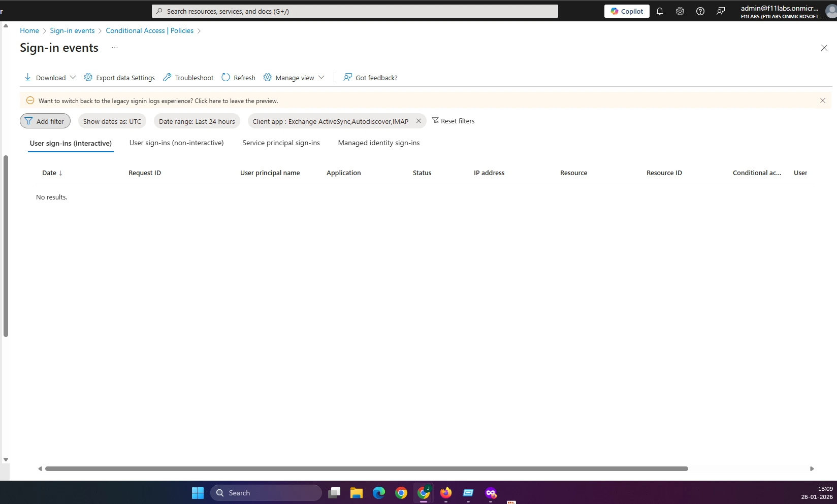Toggle Show dates as UTC filter
The height and width of the screenshot is (504, 837).
click(112, 121)
